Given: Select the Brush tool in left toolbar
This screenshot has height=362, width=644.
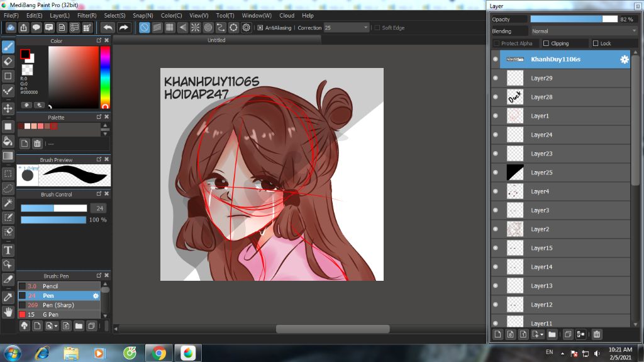Looking at the screenshot, I should (8, 47).
